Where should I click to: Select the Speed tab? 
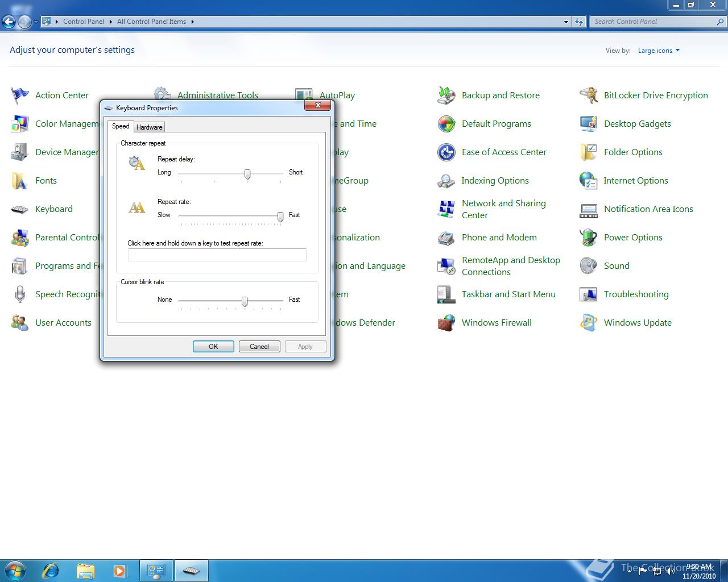click(121, 126)
